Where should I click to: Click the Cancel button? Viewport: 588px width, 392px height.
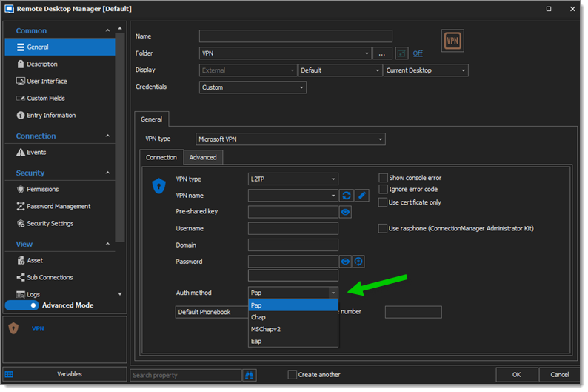pos(559,375)
